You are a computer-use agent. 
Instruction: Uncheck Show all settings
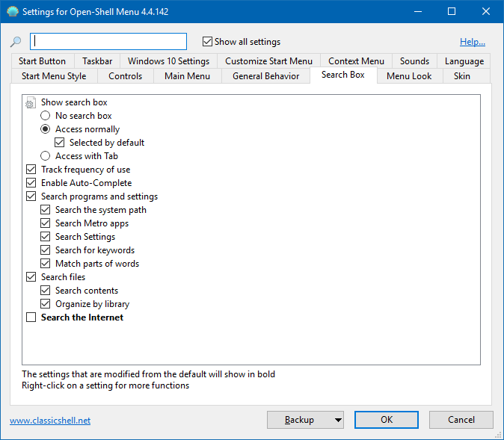click(x=208, y=42)
